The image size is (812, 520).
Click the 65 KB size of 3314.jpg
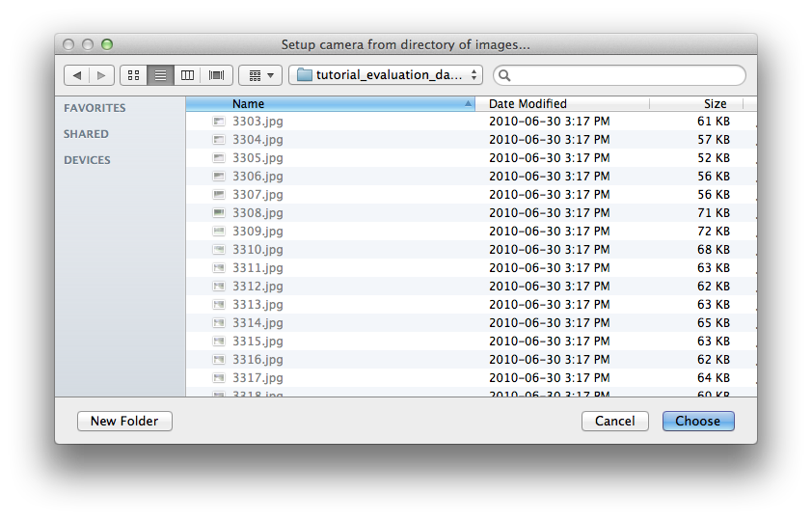coord(713,323)
